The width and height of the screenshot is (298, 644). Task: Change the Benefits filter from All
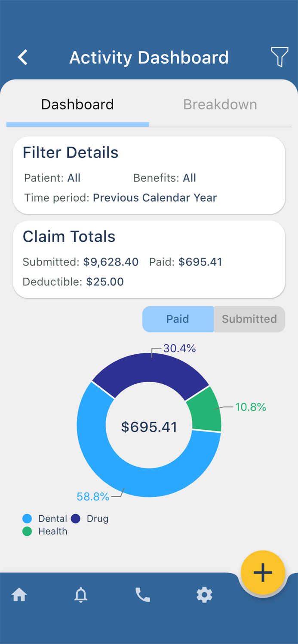pyautogui.click(x=190, y=178)
